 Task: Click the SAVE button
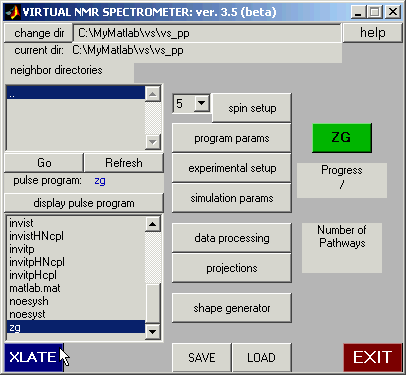[202, 358]
